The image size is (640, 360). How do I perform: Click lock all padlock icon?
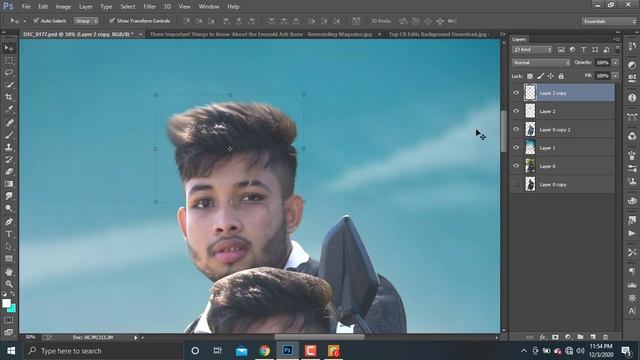(x=561, y=76)
